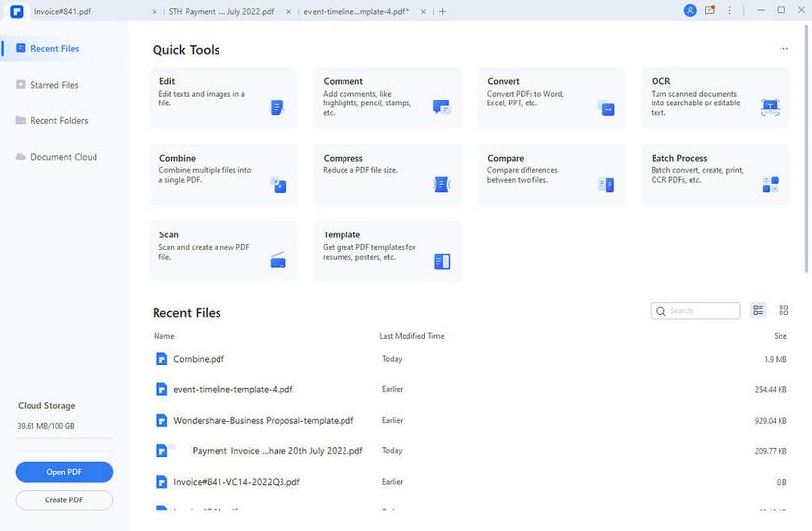Click the vertical scrollbar on right
The width and height of the screenshot is (812, 531).
click(x=806, y=148)
